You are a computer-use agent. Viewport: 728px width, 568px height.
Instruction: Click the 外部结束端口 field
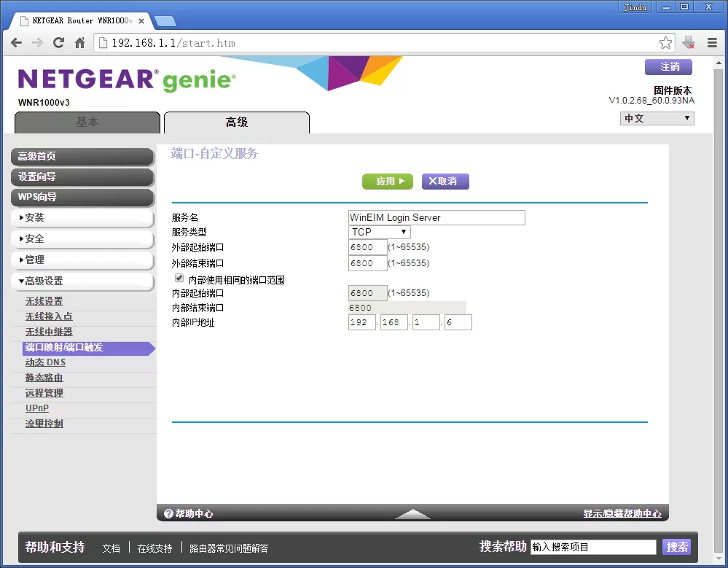tap(367, 263)
